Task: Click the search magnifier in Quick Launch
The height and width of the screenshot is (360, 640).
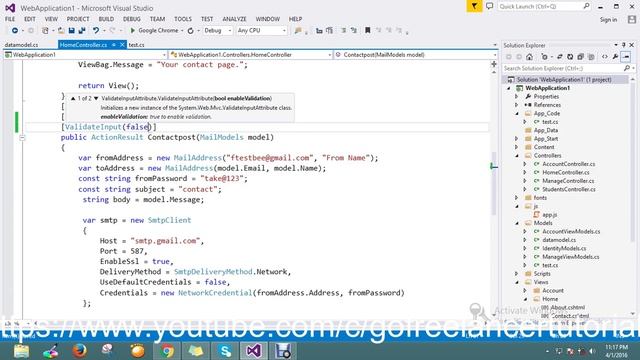Action: (586, 6)
